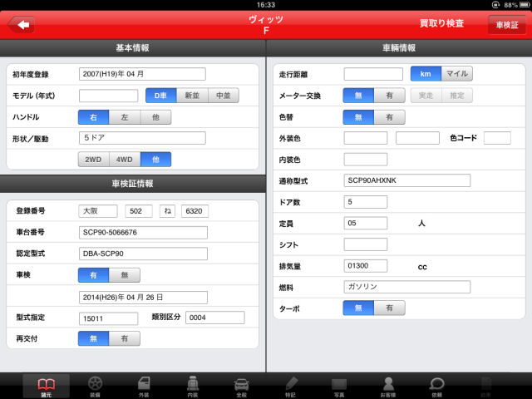
Task: Select disabled 実走 option
Action: pos(426,96)
